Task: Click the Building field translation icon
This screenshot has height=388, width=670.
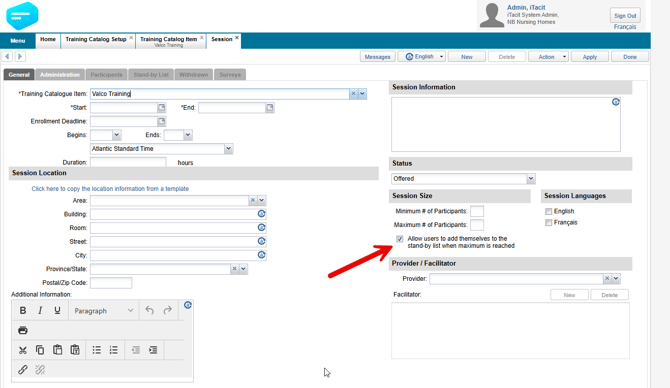Action: point(262,214)
